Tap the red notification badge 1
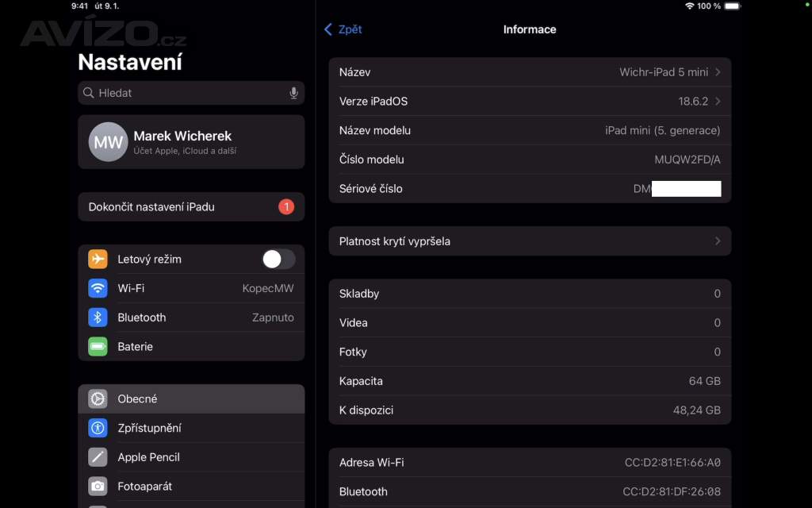This screenshot has width=812, height=508. pyautogui.click(x=286, y=207)
